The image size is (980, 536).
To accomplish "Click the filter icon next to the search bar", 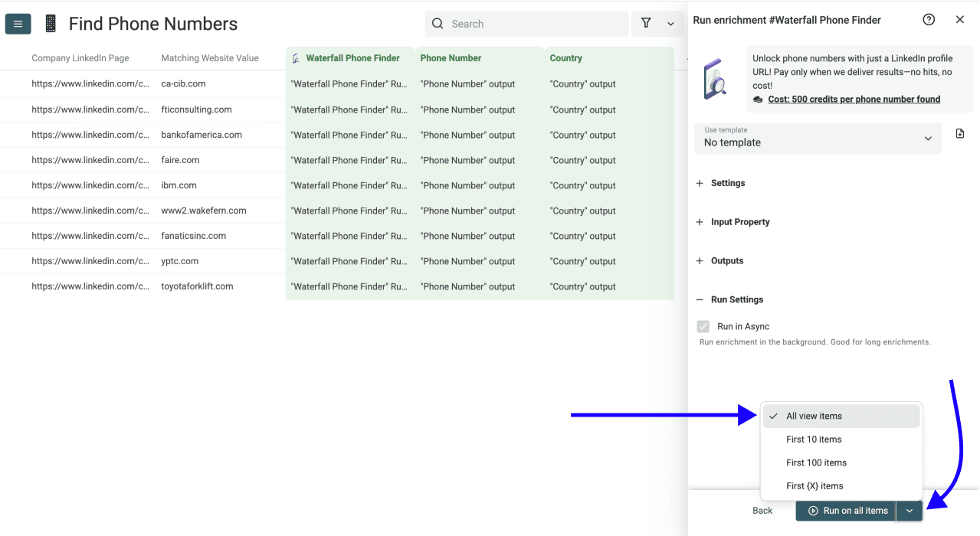I will pos(646,24).
